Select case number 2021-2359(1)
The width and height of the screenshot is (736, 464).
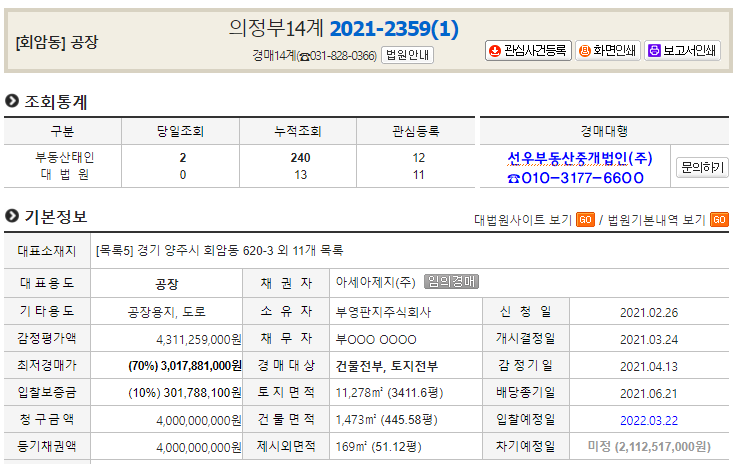(394, 29)
